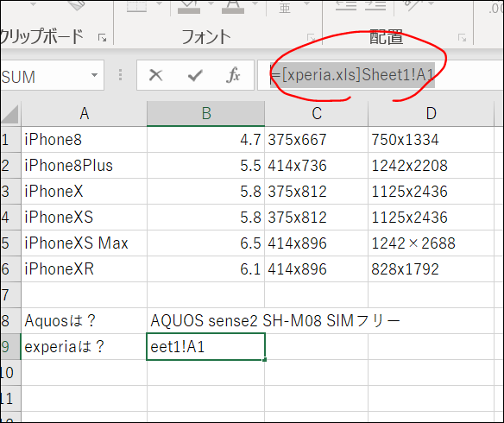This screenshot has height=423, width=504.
Task: Click cell showing 1242×2688
Action: [x=431, y=243]
